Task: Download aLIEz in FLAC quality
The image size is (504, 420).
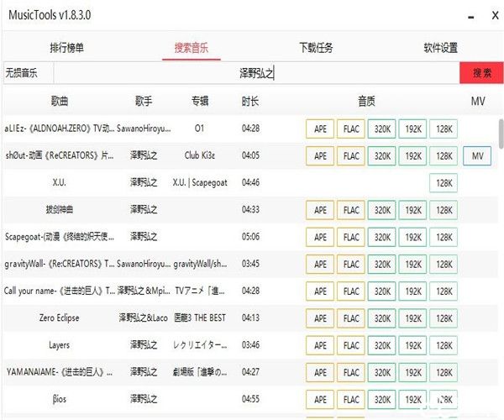Action: pos(351,129)
